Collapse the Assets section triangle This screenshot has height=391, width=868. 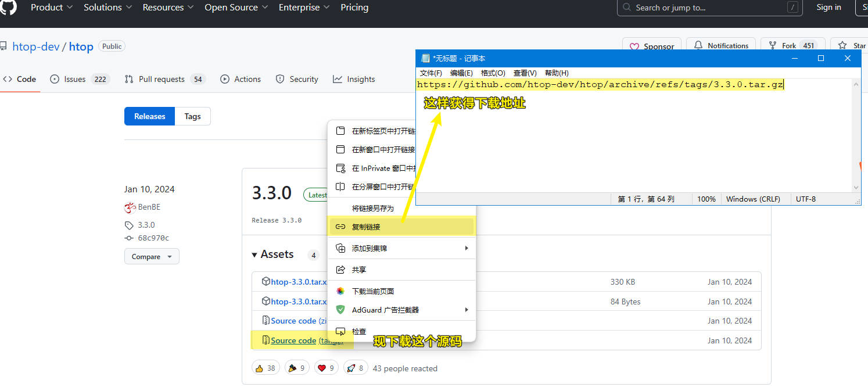(254, 254)
